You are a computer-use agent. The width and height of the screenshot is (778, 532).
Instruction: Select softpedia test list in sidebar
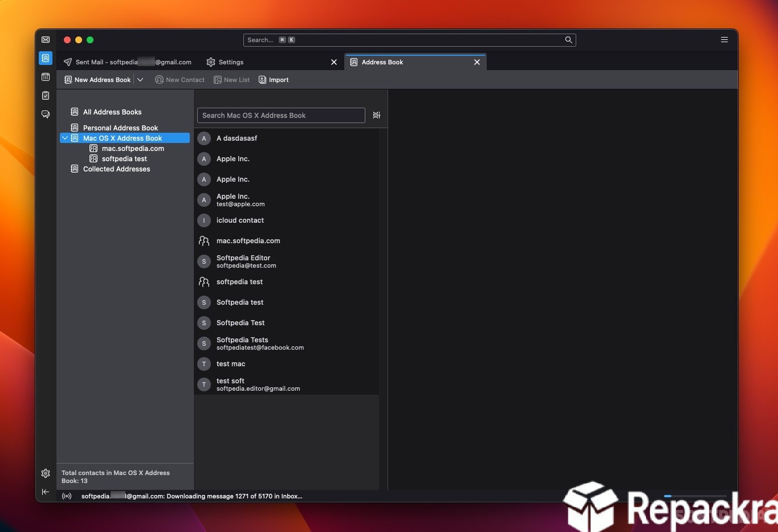point(124,159)
